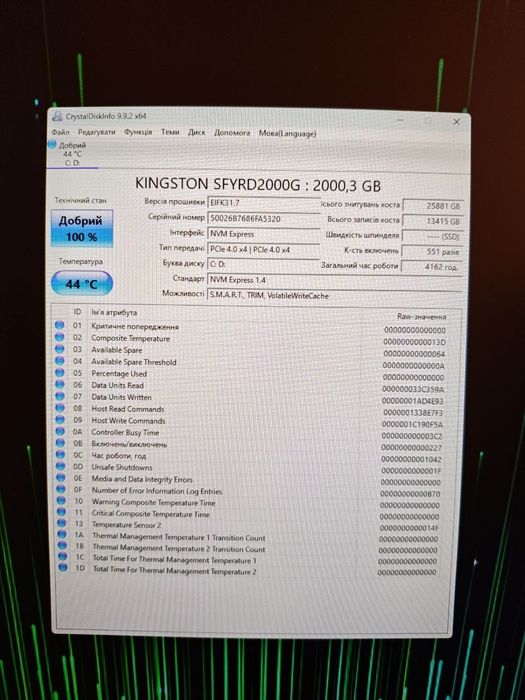This screenshot has width=525, height=700.
Task: Open the Файл menu
Action: coord(60,132)
